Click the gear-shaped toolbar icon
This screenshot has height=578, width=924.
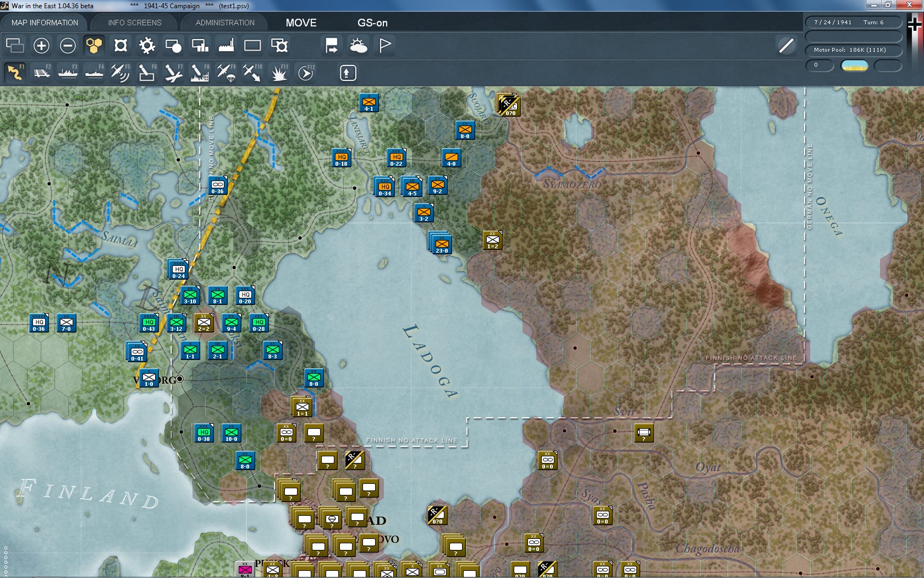147,46
